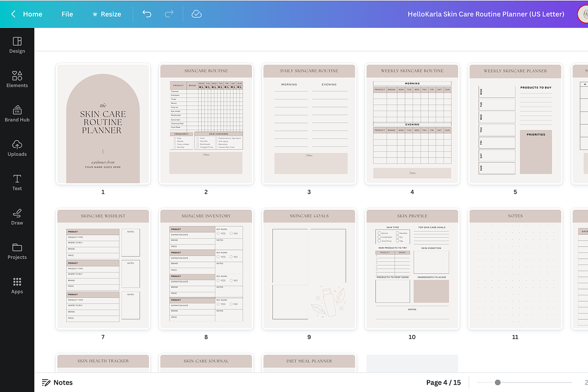This screenshot has height=392, width=588.
Task: Rename the HelloKarla Skin Care Routine Planner title
Action: [486, 14]
